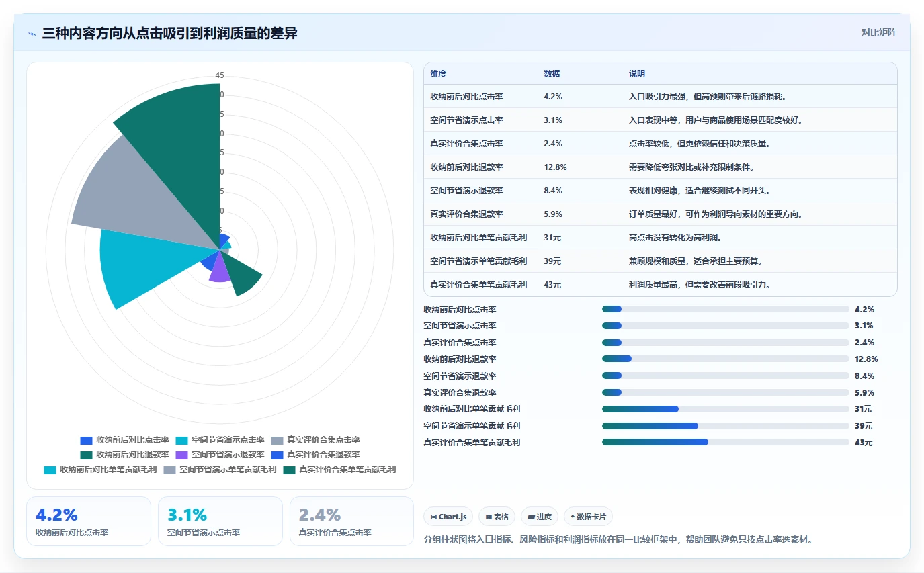Image resolution: width=924 pixels, height=573 pixels.
Task: Toggle 收纳前后对比点击率 legend entry
Action: coord(124,440)
